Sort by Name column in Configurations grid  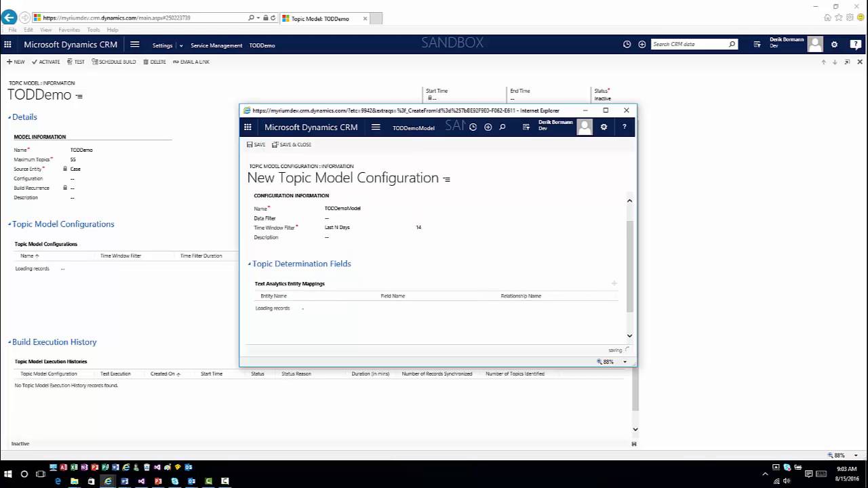[29, 256]
